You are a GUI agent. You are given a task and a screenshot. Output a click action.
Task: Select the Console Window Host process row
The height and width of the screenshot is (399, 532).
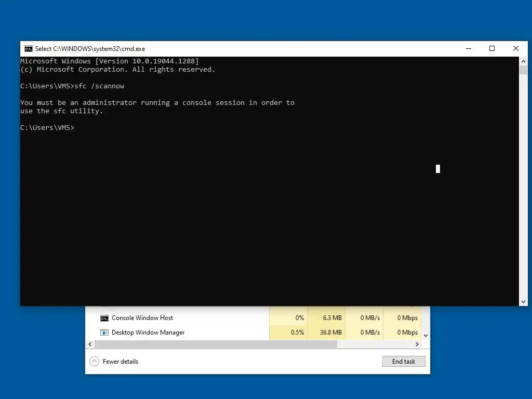pos(254,318)
